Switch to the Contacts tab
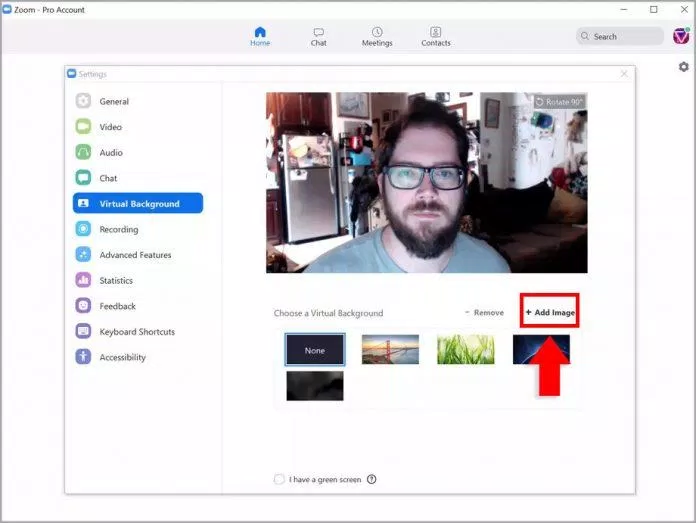696x523 pixels. 435,37
